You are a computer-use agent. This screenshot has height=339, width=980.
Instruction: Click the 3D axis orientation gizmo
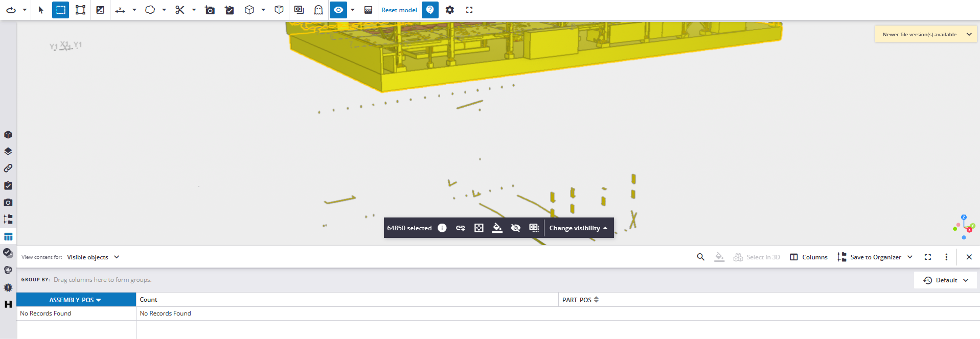[x=964, y=227]
